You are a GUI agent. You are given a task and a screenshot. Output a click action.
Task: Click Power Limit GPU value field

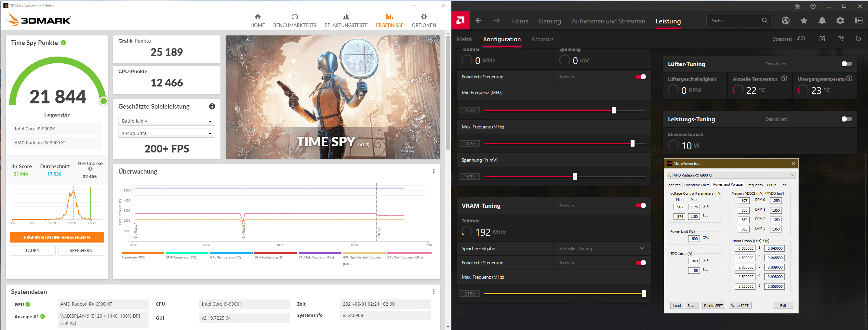coord(694,239)
